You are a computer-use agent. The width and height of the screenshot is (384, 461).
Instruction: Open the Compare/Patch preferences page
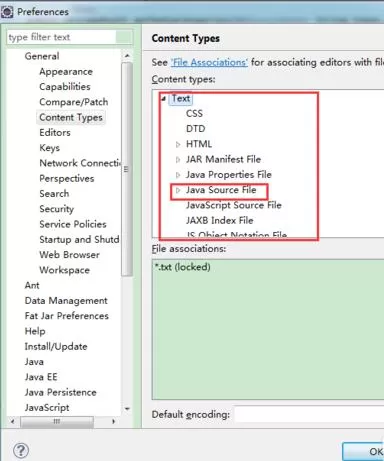click(74, 102)
